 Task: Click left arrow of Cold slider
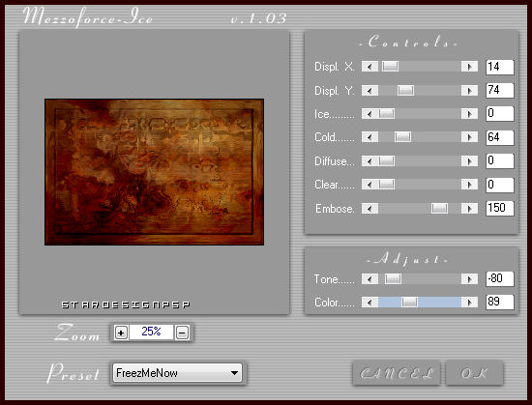tap(369, 137)
